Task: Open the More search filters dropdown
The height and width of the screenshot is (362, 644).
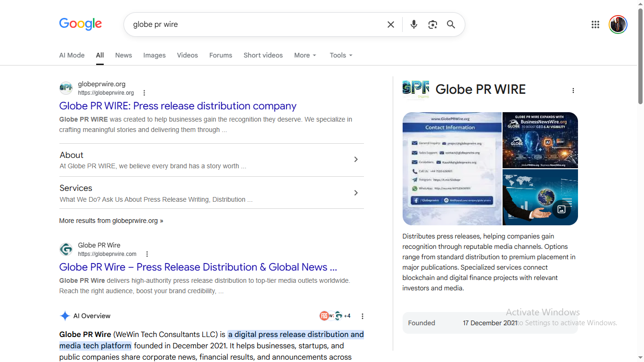Action: click(305, 55)
